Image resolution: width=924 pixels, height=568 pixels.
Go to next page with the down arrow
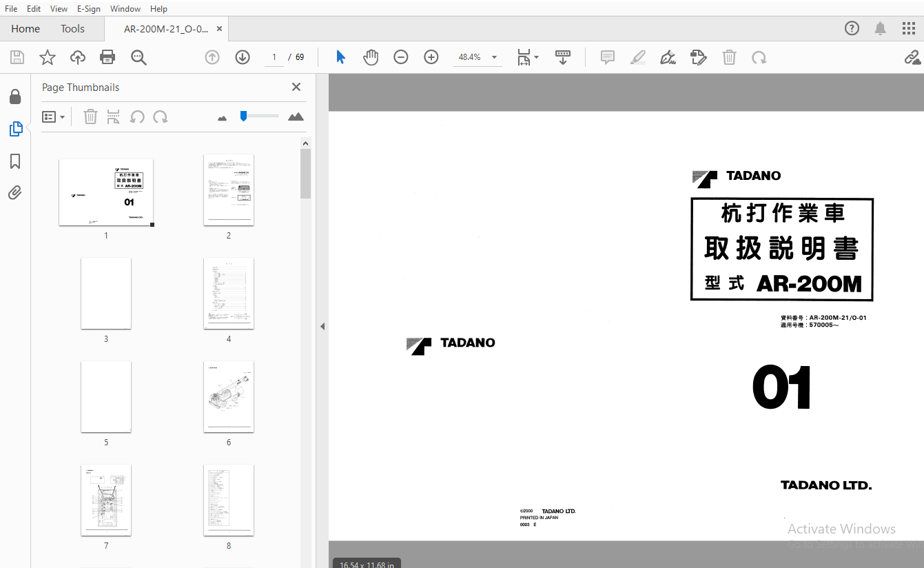coord(243,57)
